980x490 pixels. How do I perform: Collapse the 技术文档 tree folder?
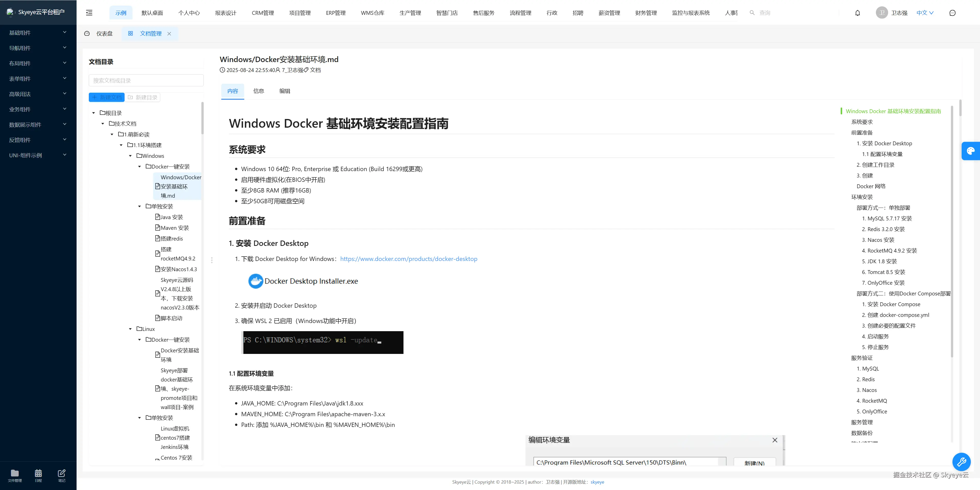pos(103,123)
